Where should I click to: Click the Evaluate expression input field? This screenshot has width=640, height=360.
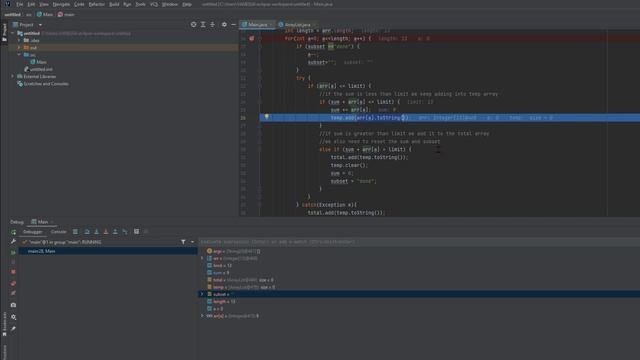tap(419, 242)
